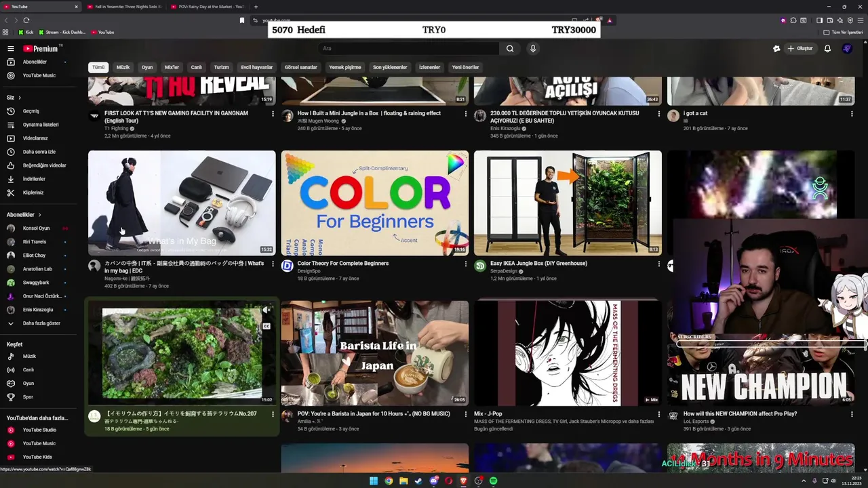Viewport: 868px width, 488px height.
Task: Expand the Abonelikler section header chevron
Action: coord(39,215)
